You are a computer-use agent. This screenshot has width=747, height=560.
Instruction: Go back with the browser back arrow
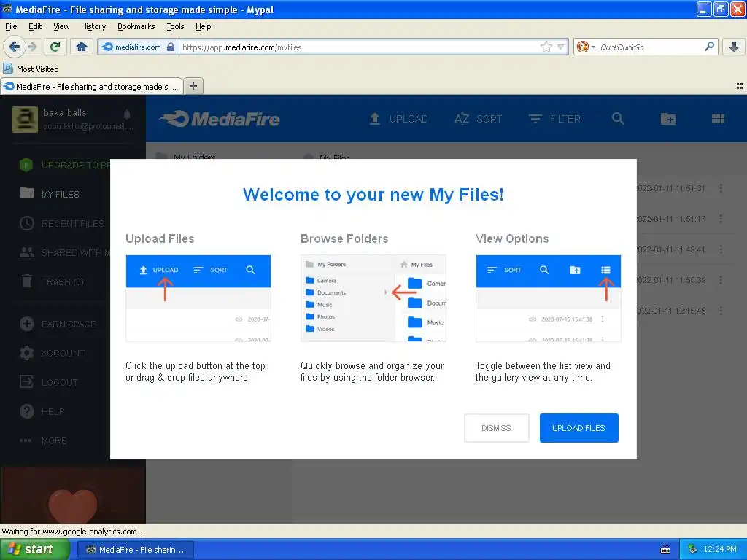(15, 47)
